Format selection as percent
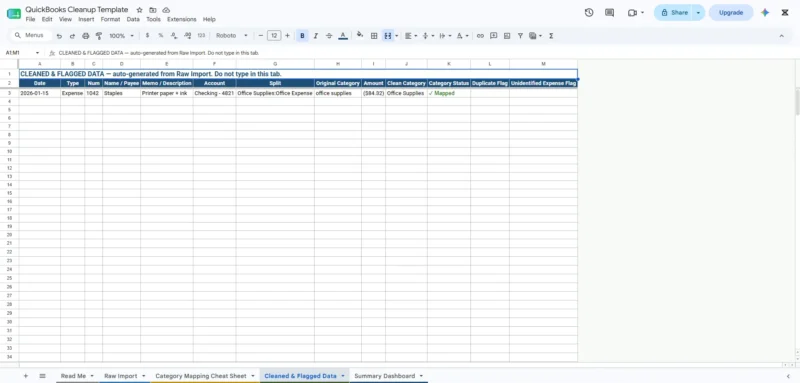800x383 pixels. [x=161, y=36]
